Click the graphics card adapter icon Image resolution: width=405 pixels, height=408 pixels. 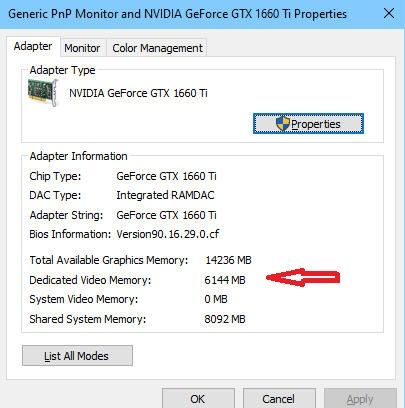[43, 93]
